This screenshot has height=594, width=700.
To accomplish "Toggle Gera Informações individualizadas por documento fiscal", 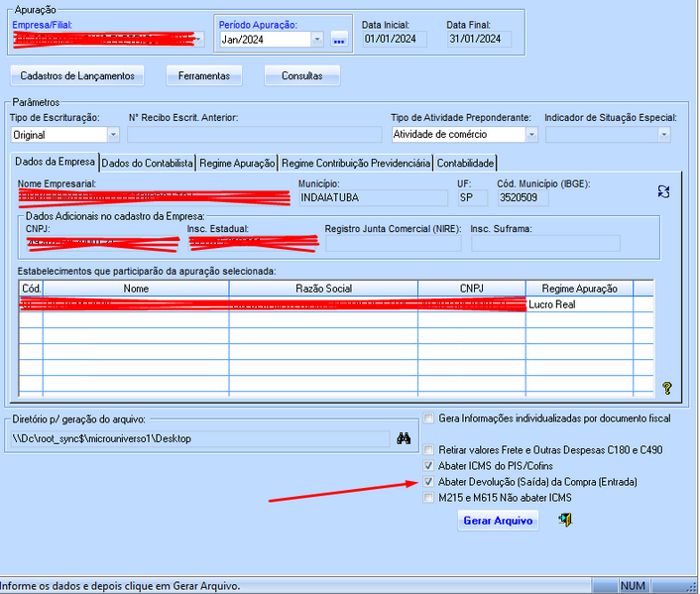I will [x=428, y=418].
